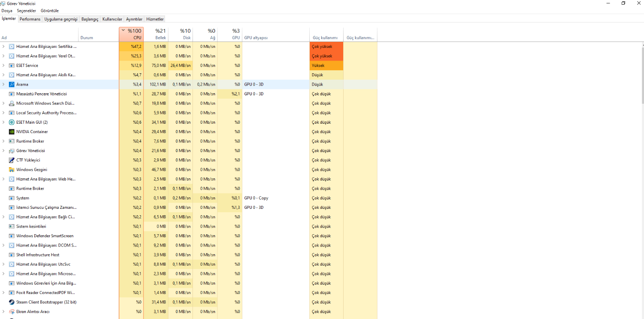Open the Dosya menu
The width and height of the screenshot is (644, 319).
7,11
